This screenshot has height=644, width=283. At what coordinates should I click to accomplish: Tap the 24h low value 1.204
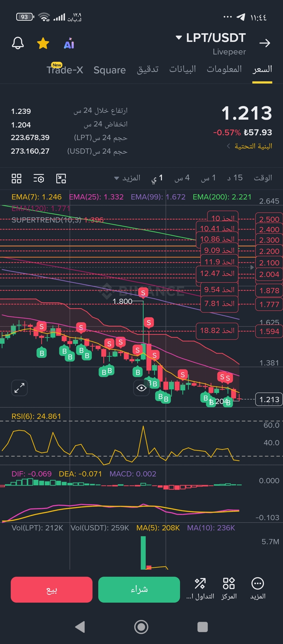coord(21,125)
